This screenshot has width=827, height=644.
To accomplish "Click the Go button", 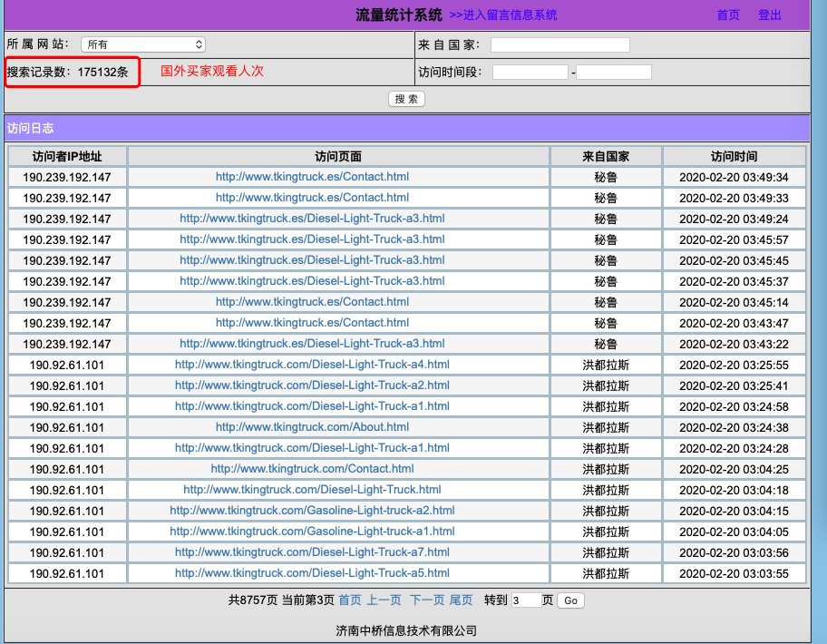I will tap(570, 600).
